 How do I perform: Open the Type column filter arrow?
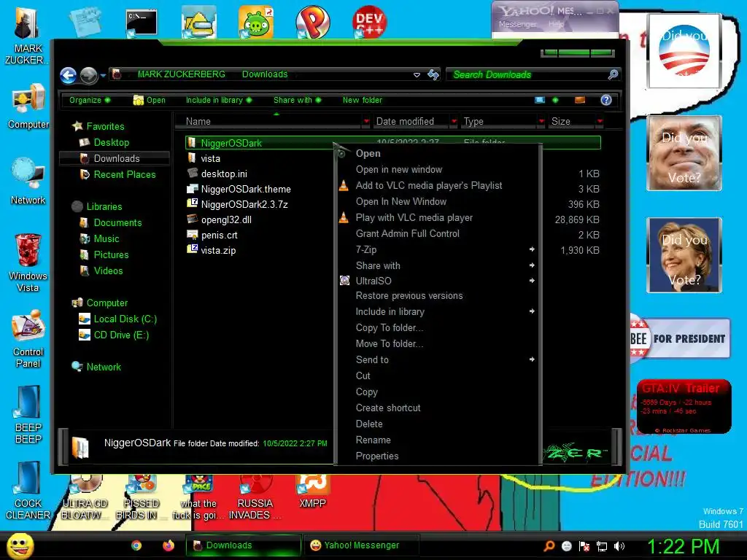[541, 122]
